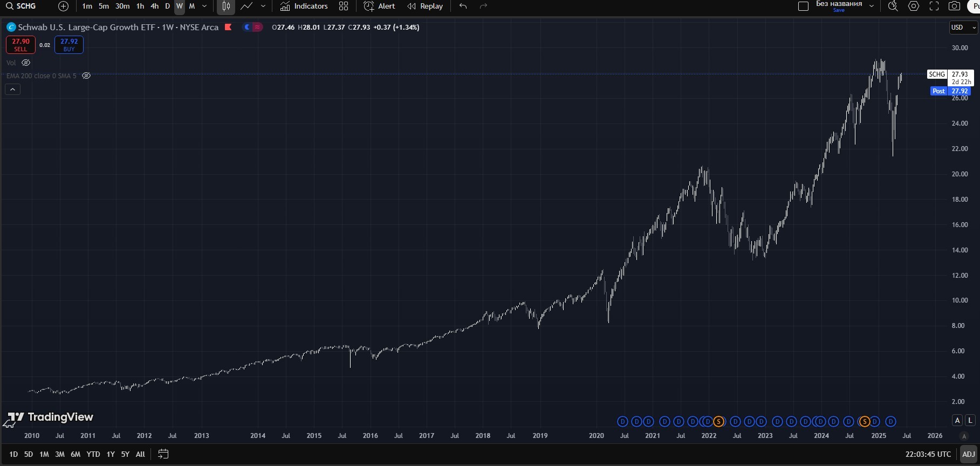The width and height of the screenshot is (980, 466).
Task: Click the first D dividend marker in 2020
Action: (x=622, y=421)
